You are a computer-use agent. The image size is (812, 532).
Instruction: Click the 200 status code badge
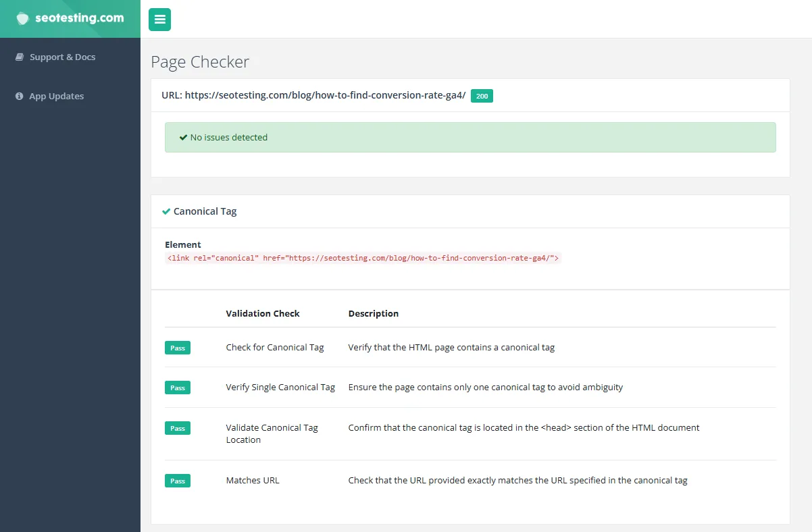(x=482, y=96)
